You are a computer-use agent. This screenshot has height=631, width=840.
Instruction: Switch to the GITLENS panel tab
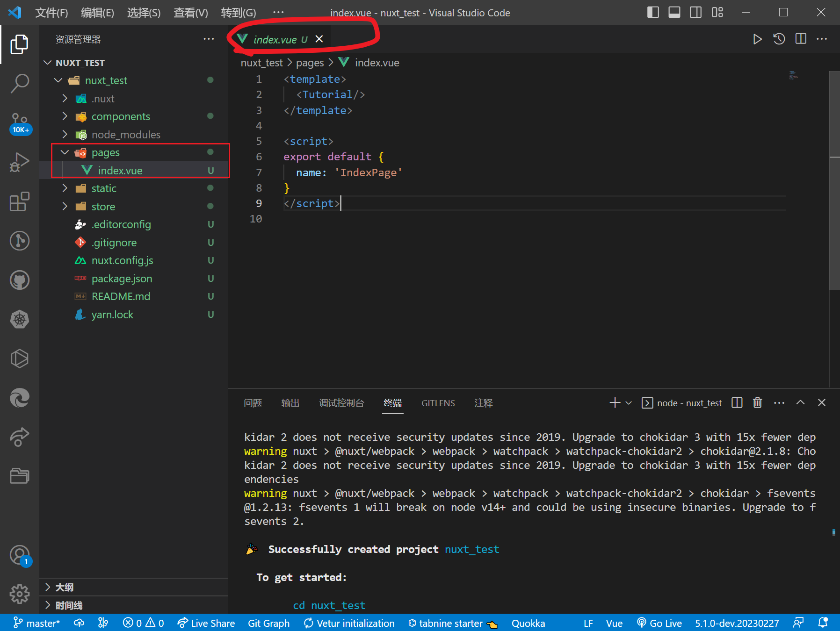click(x=438, y=403)
